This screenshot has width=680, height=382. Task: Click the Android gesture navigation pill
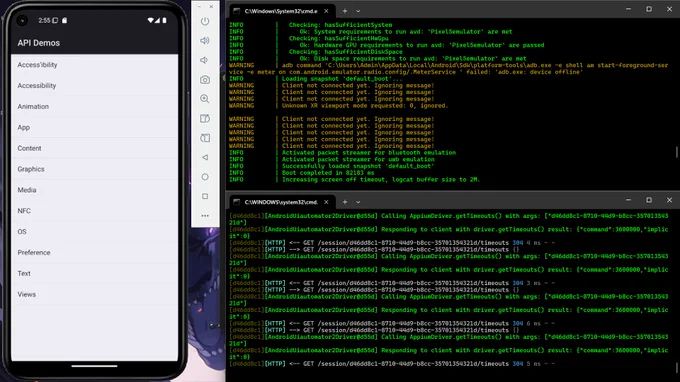pos(95,366)
